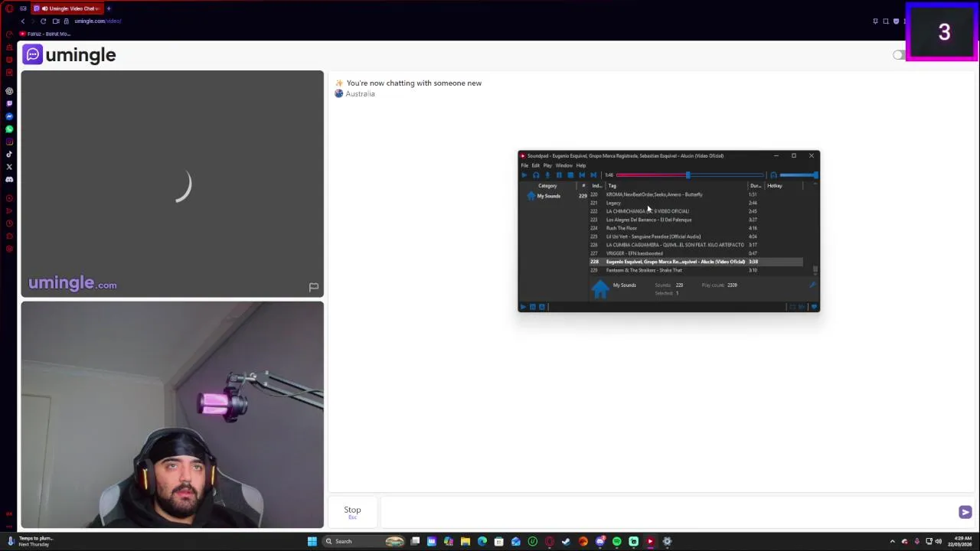
Task: Skip to next sound in Soundpad
Action: pyautogui.click(x=593, y=175)
